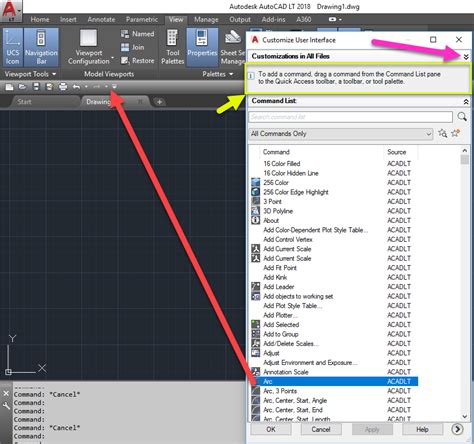Image resolution: width=474 pixels, height=444 pixels.
Task: Switch to the Home ribbon tab
Action: pos(40,19)
